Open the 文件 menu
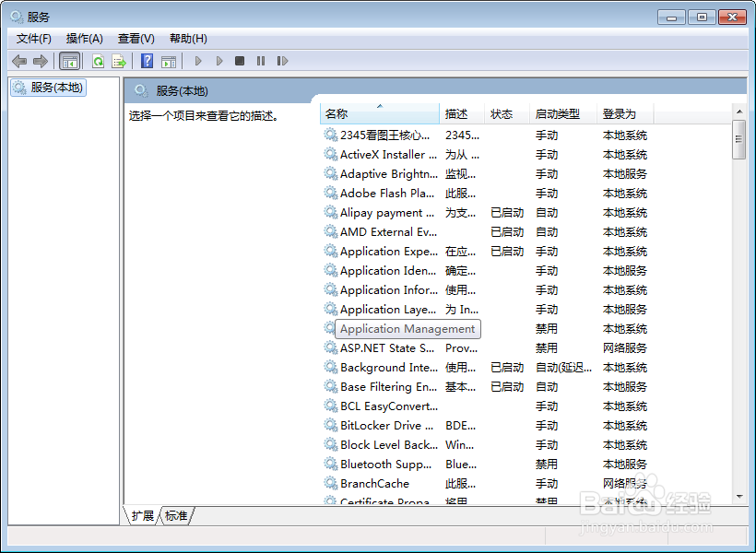Screen dimensions: 756x553 click(33, 38)
